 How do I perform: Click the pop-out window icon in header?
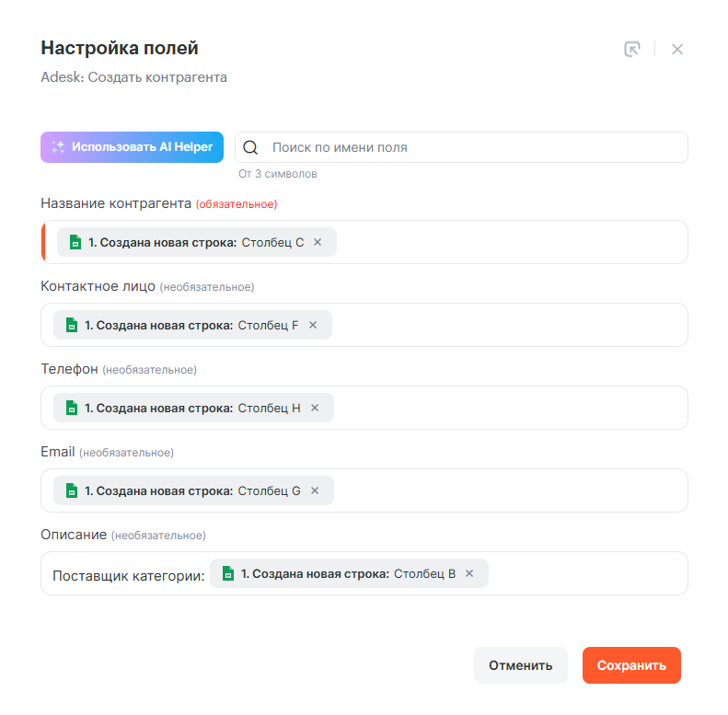(x=632, y=49)
